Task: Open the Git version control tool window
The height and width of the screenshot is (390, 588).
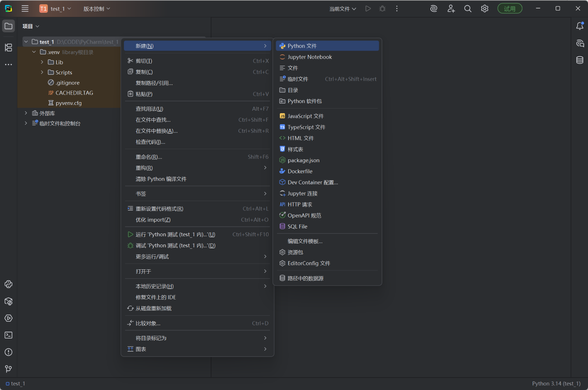Action: [x=9, y=369]
